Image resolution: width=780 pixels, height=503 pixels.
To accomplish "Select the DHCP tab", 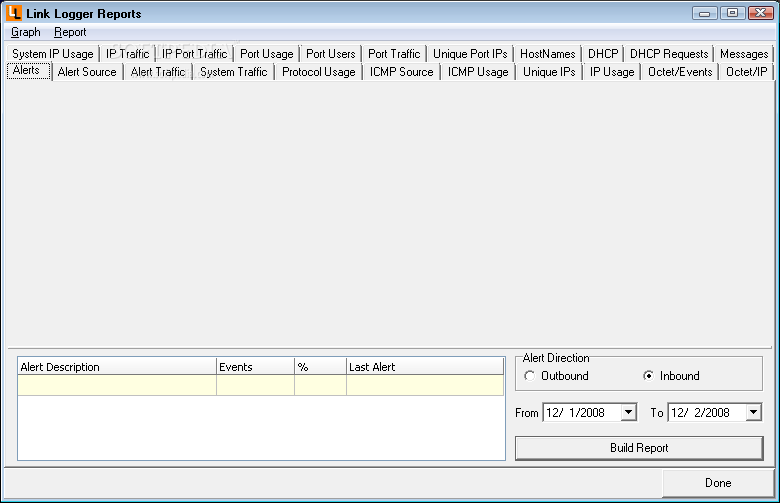I will [x=603, y=54].
